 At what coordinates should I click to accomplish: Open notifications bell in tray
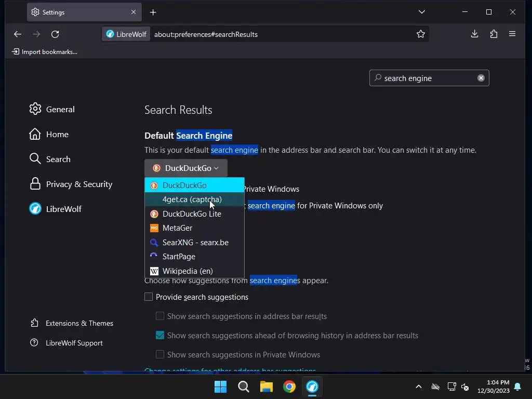(518, 387)
